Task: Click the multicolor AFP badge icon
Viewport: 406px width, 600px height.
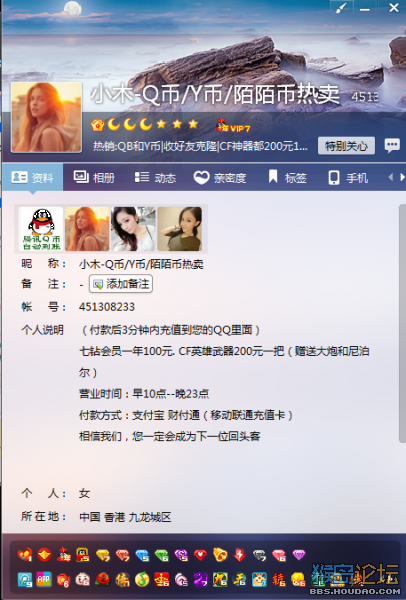Action: click(x=44, y=580)
